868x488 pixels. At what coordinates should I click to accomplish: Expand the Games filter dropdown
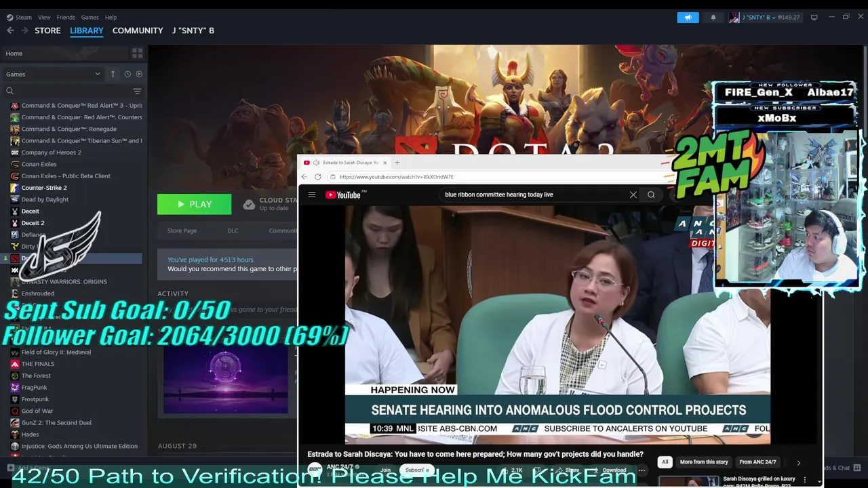[53, 74]
